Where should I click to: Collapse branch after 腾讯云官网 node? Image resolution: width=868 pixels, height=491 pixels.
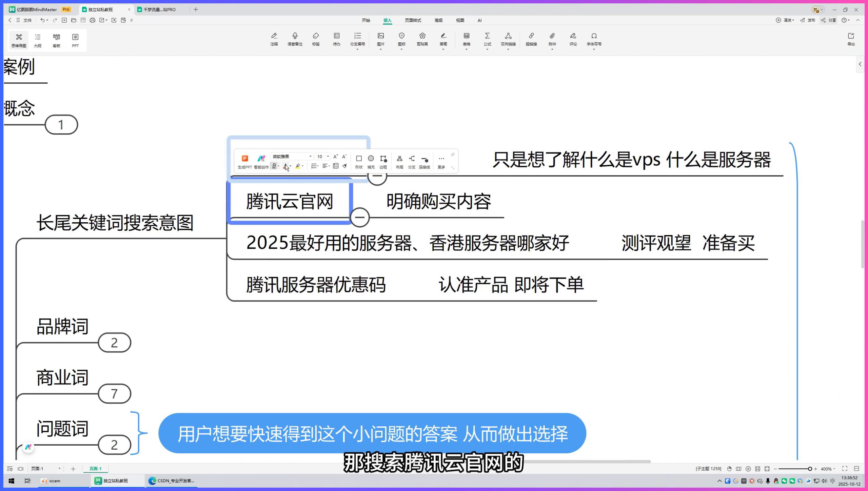click(x=359, y=218)
